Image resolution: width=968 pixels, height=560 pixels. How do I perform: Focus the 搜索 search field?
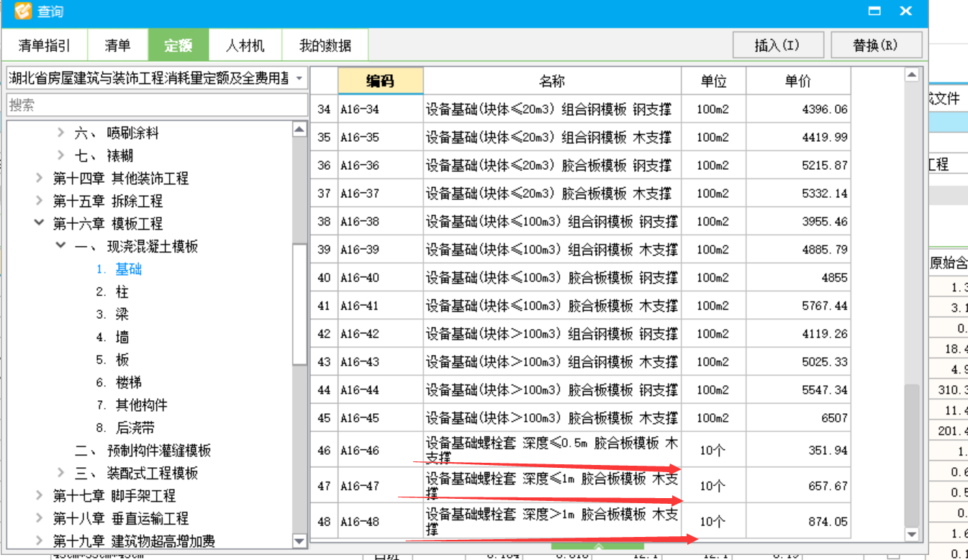click(x=157, y=105)
